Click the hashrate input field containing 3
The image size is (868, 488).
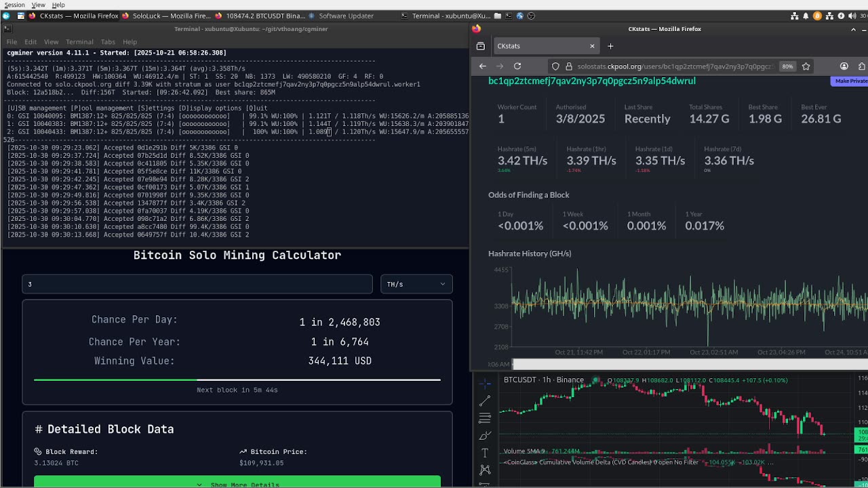point(197,284)
